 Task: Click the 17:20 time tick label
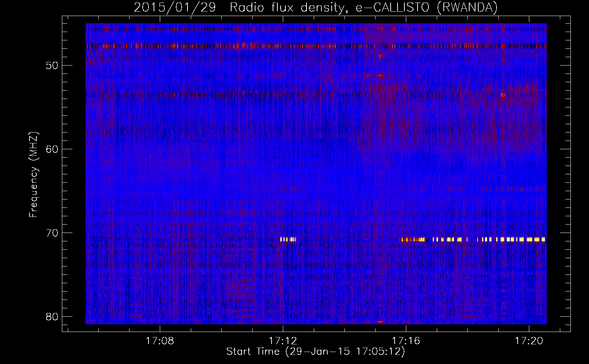tap(529, 341)
